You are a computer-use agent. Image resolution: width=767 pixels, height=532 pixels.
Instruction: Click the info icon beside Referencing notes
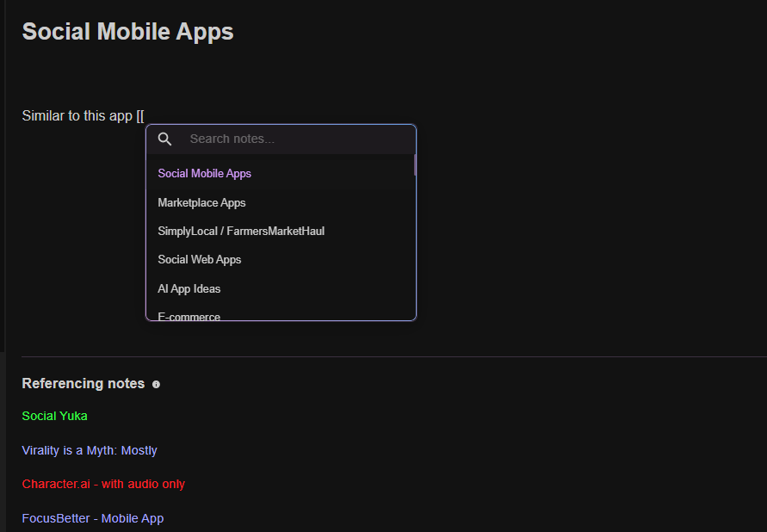click(x=156, y=384)
